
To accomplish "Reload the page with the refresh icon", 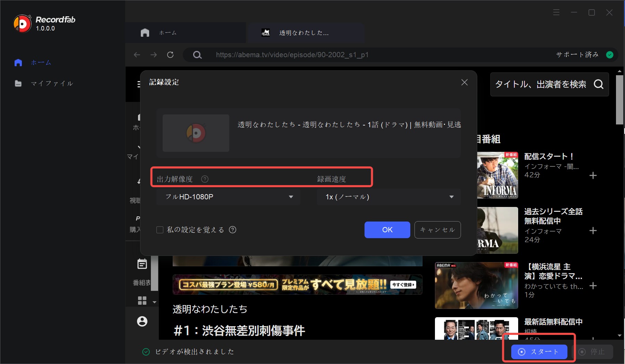I will [x=170, y=55].
